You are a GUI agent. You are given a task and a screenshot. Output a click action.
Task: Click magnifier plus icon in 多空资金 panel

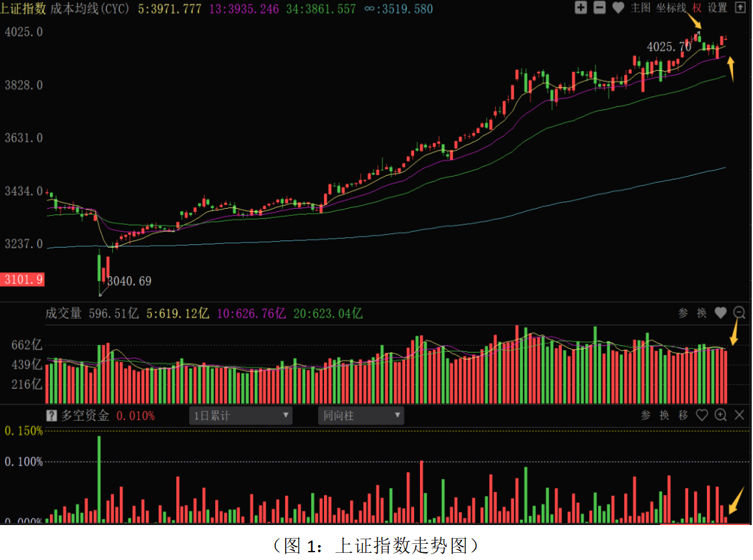click(x=721, y=415)
